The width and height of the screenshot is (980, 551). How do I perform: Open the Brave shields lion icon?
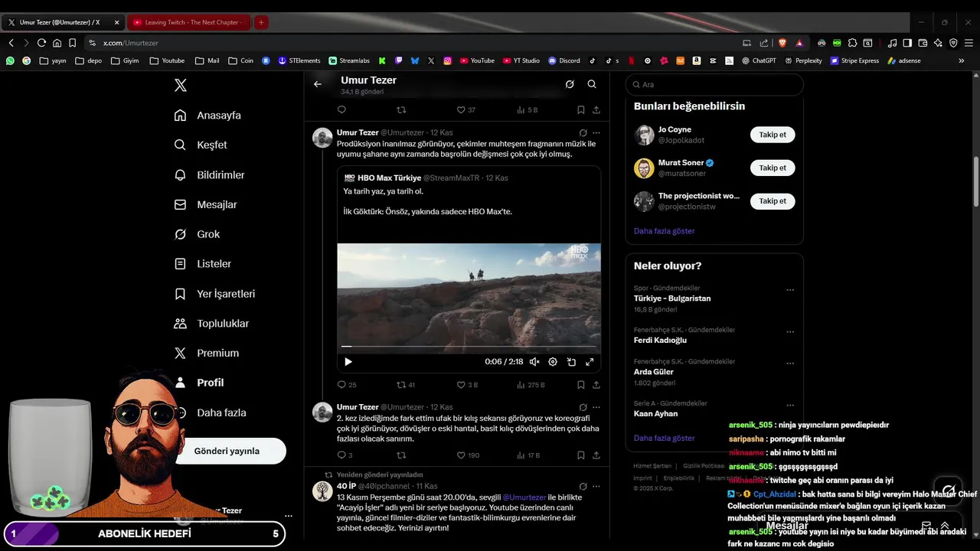[782, 43]
